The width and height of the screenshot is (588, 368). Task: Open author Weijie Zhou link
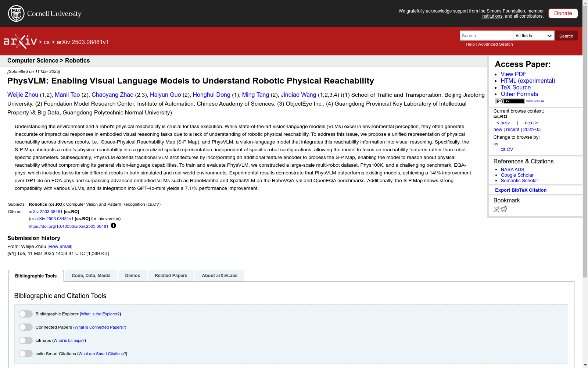(23, 95)
